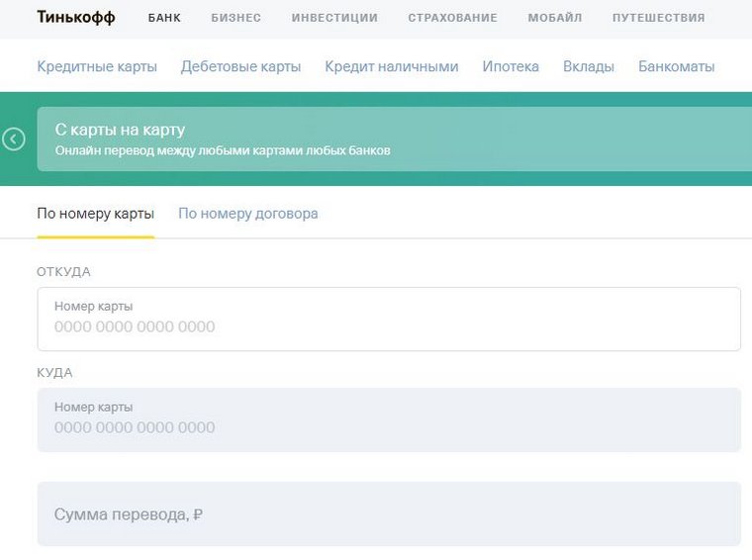752x560 pixels.
Task: Open the СТРАХОВАНИЕ menu item
Action: (x=453, y=18)
